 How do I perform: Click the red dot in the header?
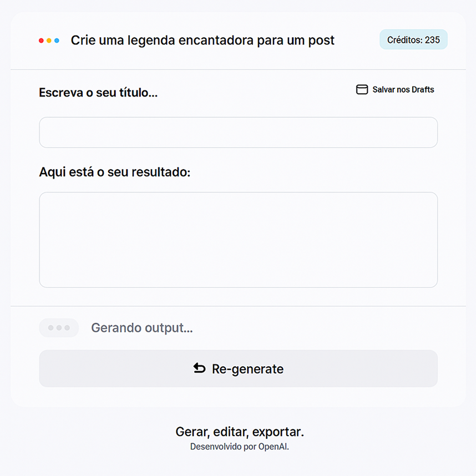pos(41,40)
